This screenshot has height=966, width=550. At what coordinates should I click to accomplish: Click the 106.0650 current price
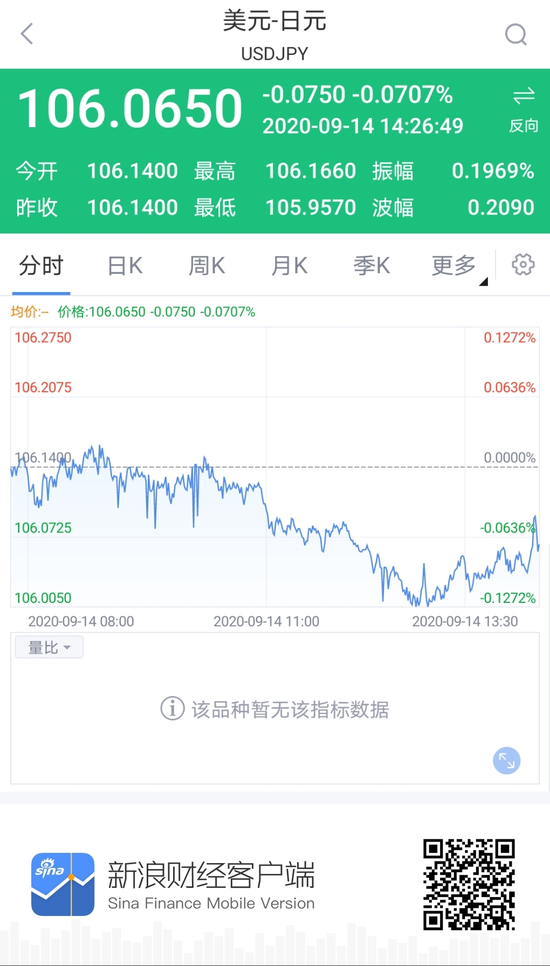click(x=130, y=108)
